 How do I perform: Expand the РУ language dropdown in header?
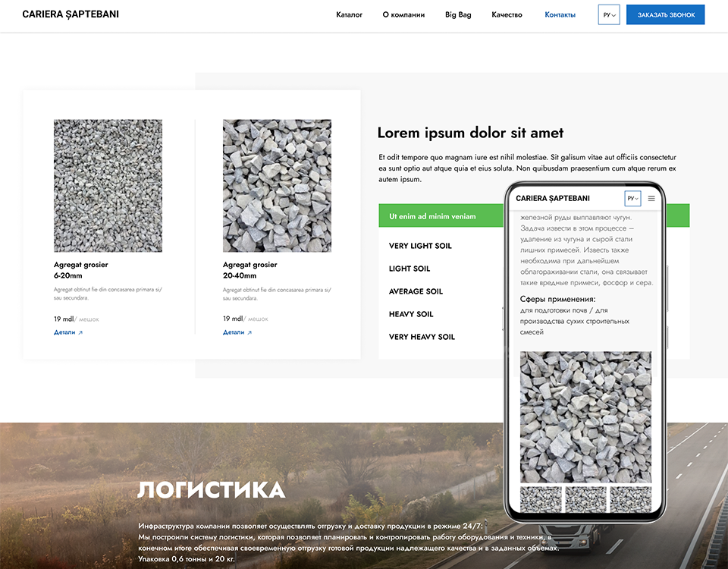609,15
